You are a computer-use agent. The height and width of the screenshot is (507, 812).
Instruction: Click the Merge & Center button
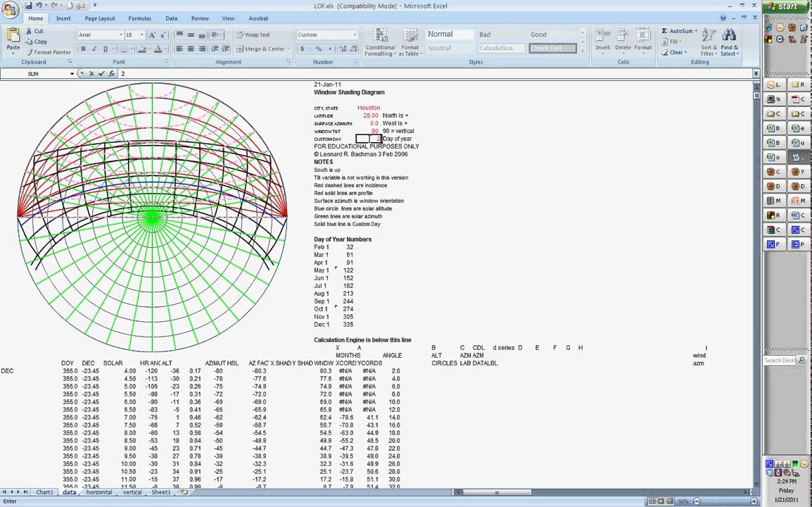coord(260,49)
